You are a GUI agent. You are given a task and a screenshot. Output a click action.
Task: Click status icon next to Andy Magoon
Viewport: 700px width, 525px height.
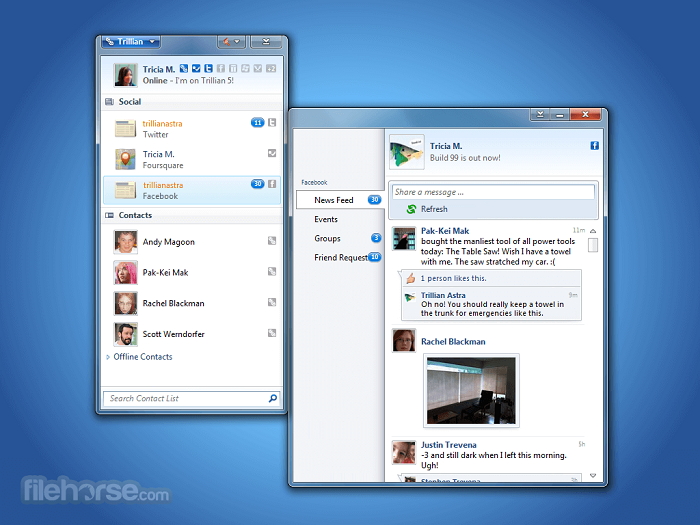272,241
